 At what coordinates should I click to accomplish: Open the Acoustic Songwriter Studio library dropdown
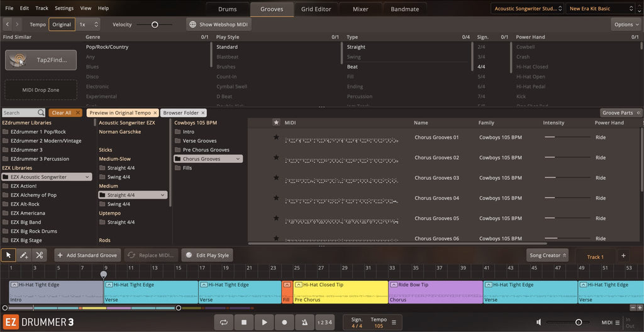pyautogui.click(x=528, y=8)
